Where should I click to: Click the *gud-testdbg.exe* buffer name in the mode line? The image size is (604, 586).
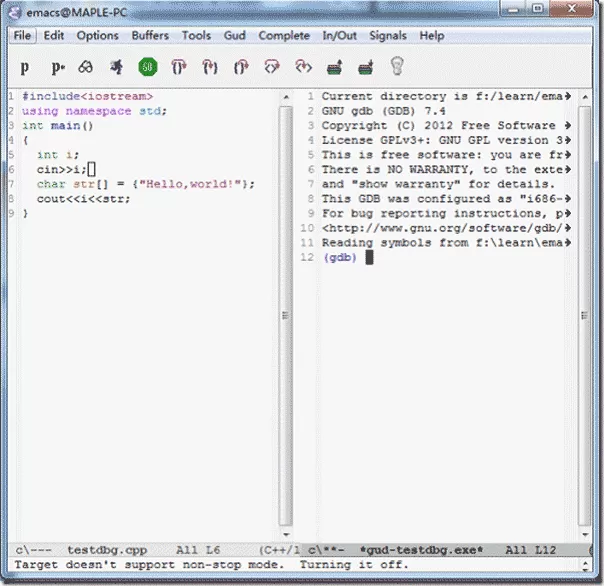[x=421, y=550]
